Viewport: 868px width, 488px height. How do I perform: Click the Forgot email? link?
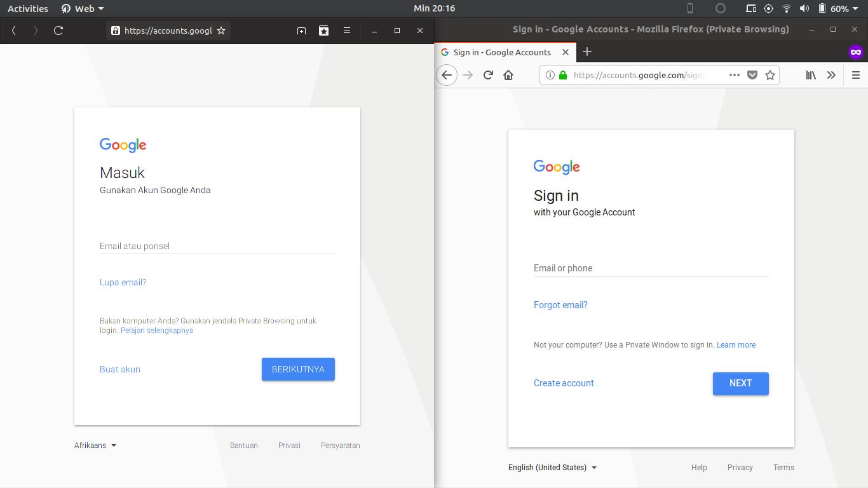(x=560, y=305)
